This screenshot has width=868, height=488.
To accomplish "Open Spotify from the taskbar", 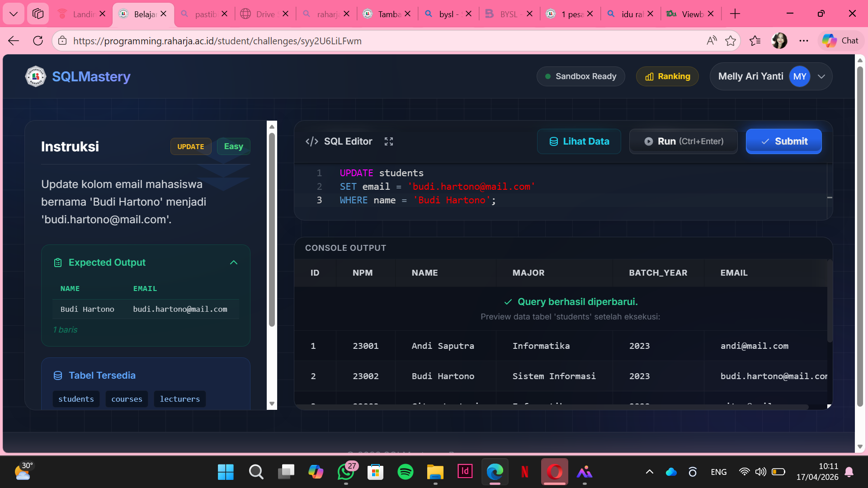I will [x=405, y=472].
